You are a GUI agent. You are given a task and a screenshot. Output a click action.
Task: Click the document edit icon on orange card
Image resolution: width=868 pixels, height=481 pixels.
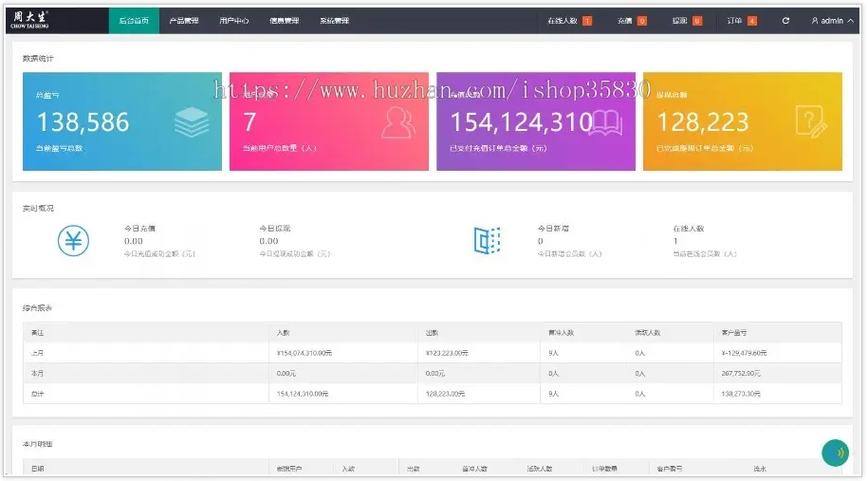812,122
